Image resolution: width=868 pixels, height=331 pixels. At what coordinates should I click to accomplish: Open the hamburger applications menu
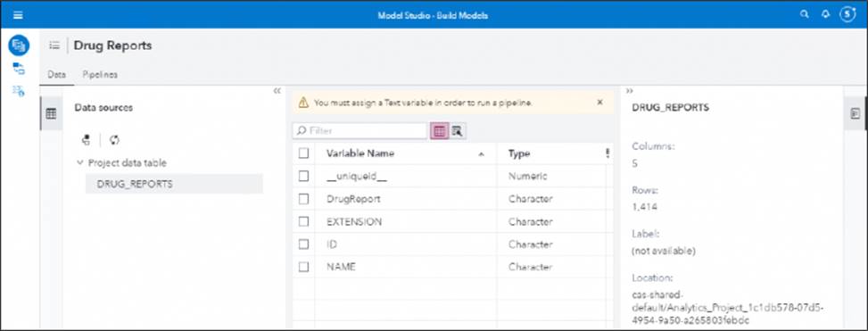[18, 15]
